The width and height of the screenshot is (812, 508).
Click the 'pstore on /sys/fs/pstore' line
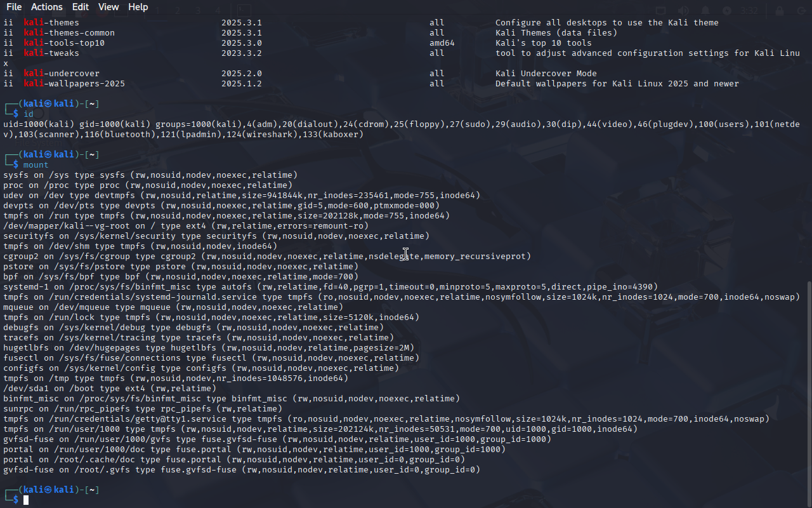(x=181, y=267)
